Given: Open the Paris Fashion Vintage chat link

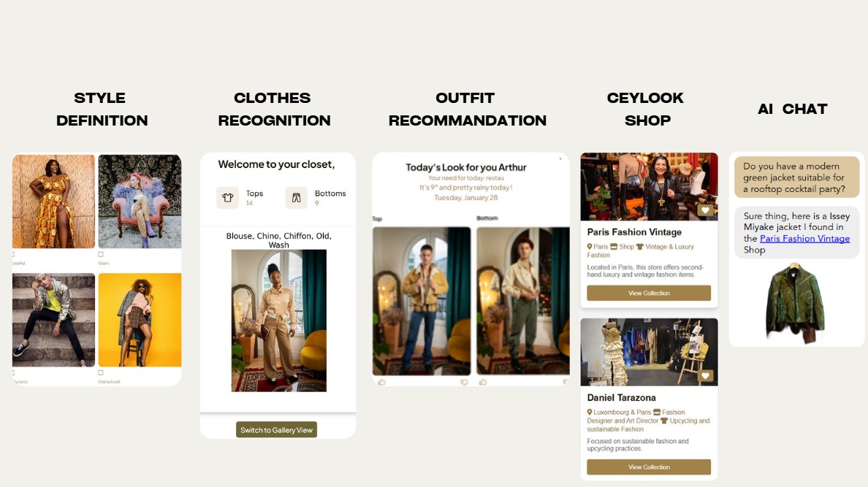Looking at the screenshot, I should tap(804, 239).
